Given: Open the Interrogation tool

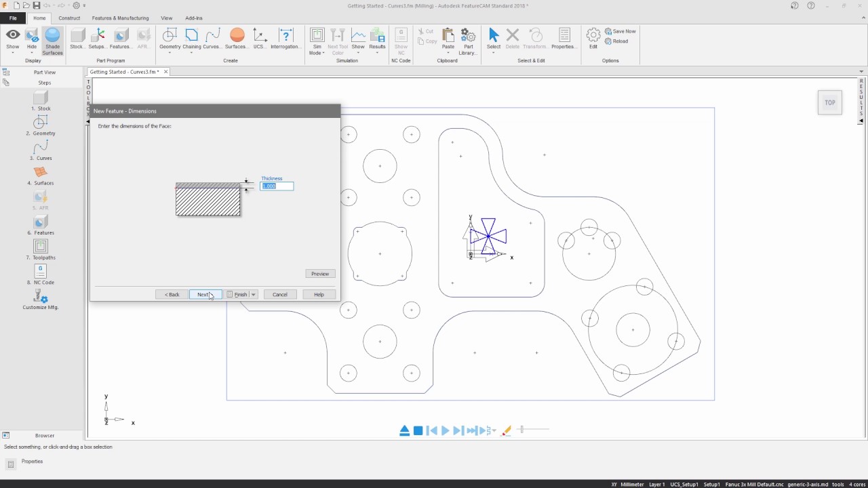Looking at the screenshot, I should click(285, 39).
